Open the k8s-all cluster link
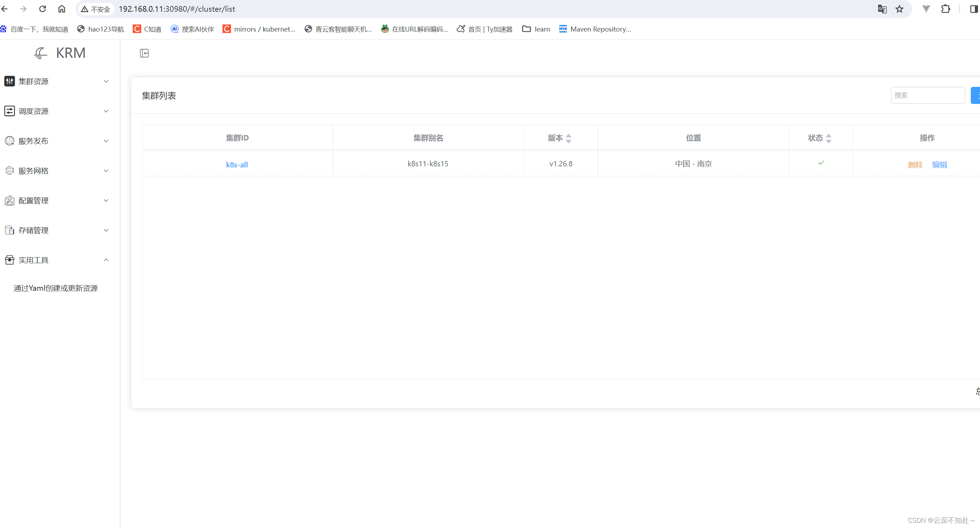Viewport: 980px width, 527px height. [237, 165]
